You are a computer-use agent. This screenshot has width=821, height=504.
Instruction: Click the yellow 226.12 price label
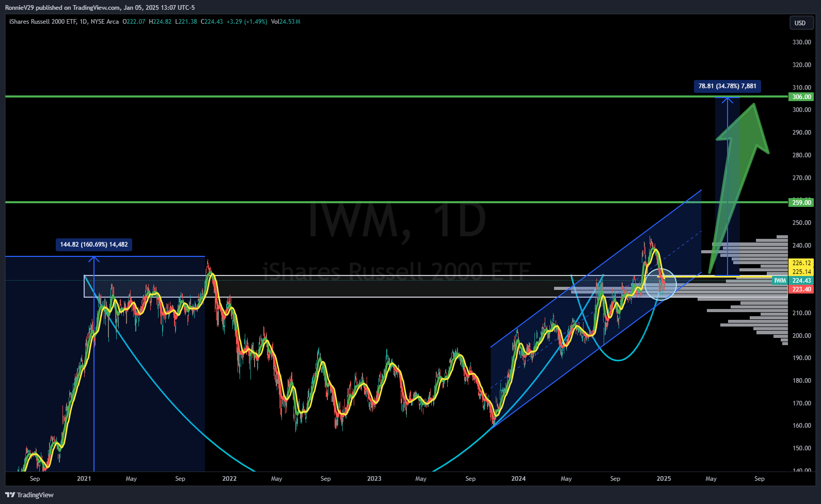click(801, 263)
